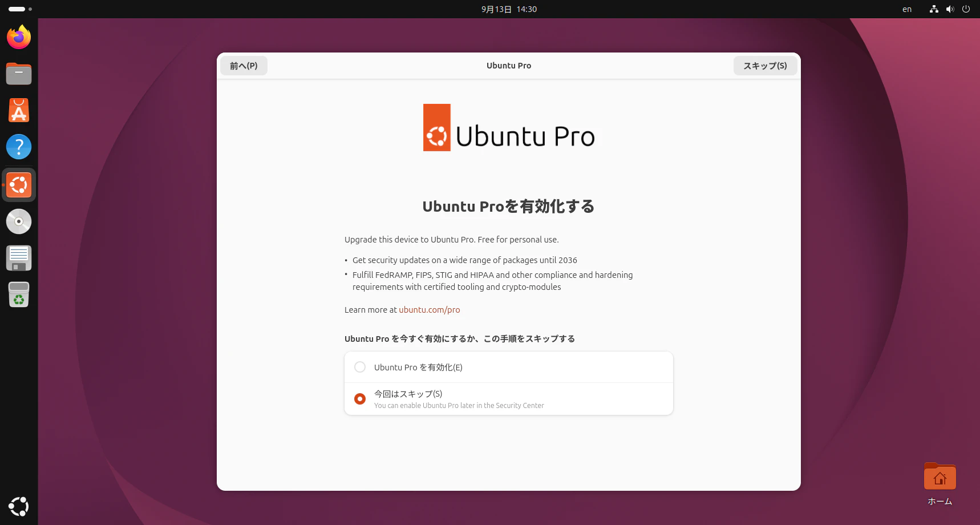Show applications via Ubuntu logo button
This screenshot has width=980, height=525.
19,506
